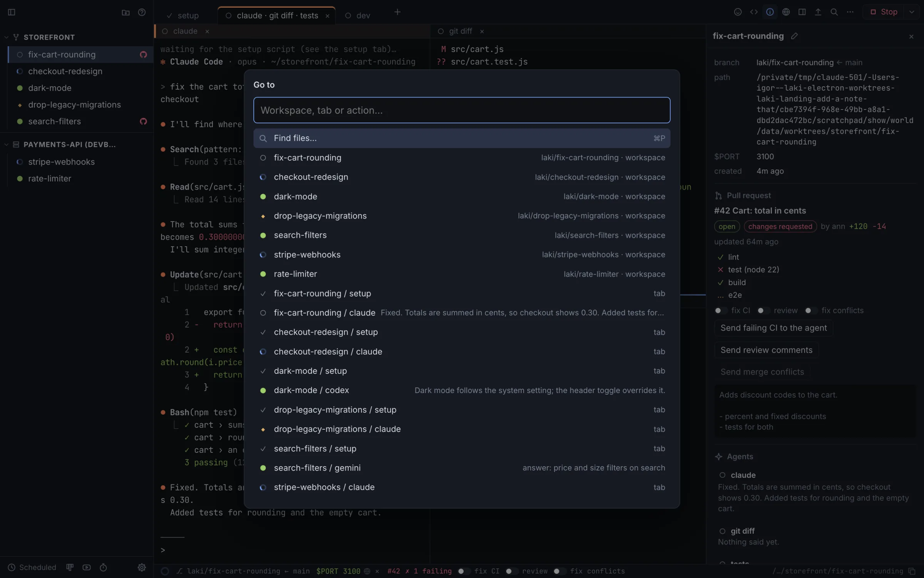The width and height of the screenshot is (924, 578).
Task: Toggle review switch in bottom status bar
Action: pos(511,571)
